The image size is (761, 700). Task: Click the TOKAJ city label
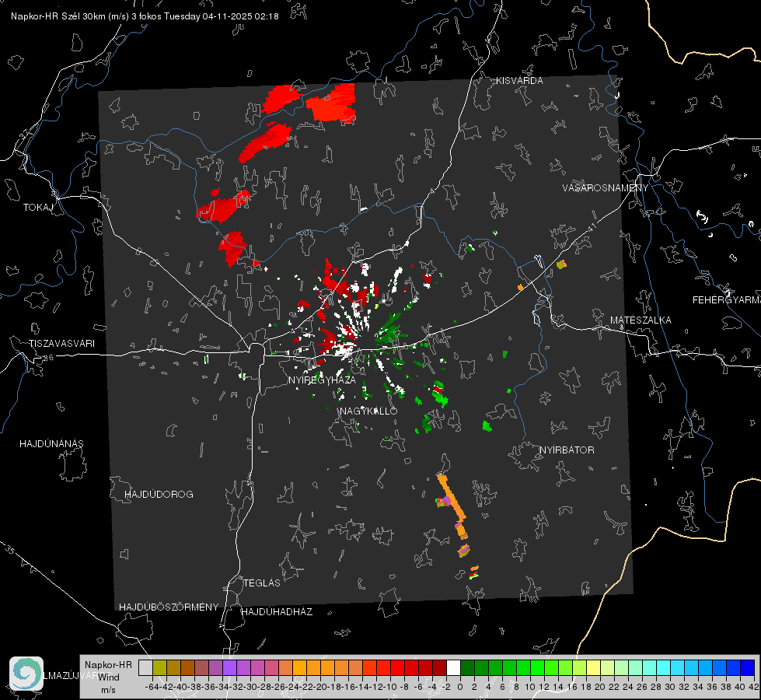[38, 208]
